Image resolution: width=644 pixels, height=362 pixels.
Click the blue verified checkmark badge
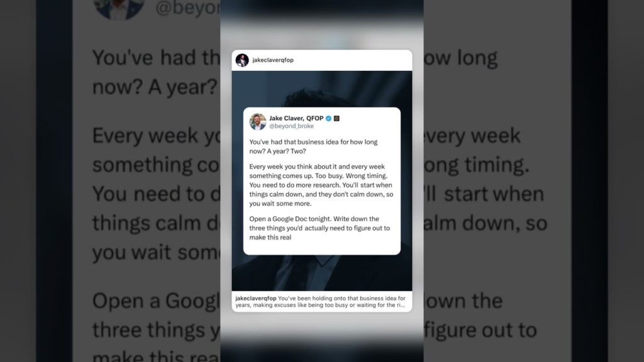coord(328,118)
